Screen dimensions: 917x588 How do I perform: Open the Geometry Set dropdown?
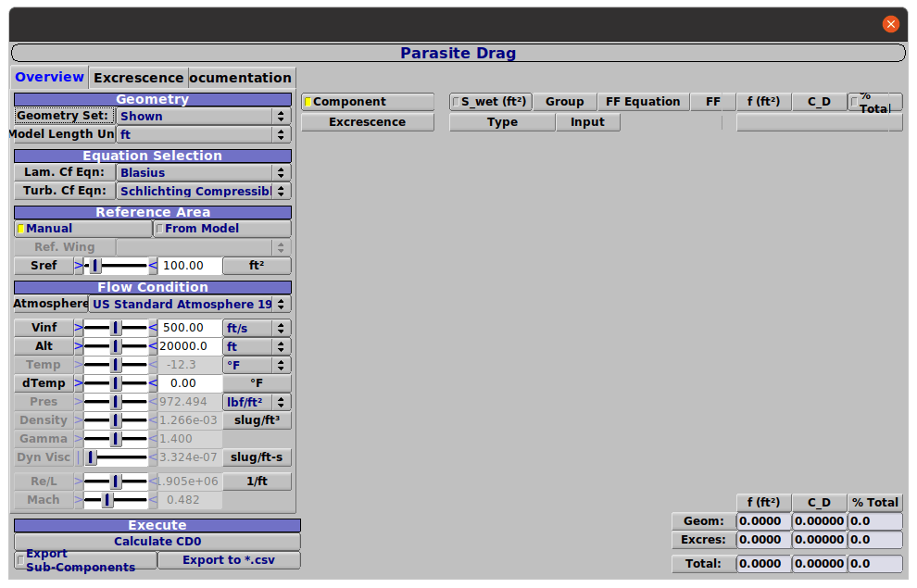point(203,117)
